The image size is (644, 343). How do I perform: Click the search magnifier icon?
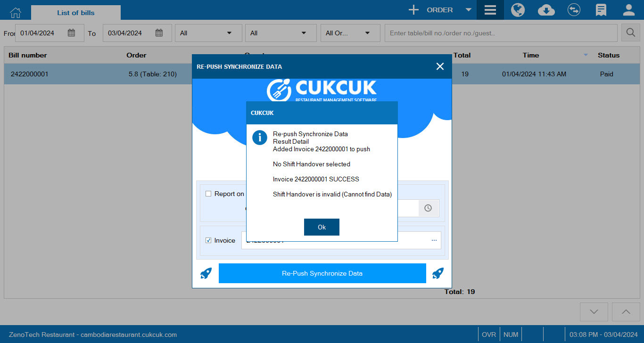[630, 32]
